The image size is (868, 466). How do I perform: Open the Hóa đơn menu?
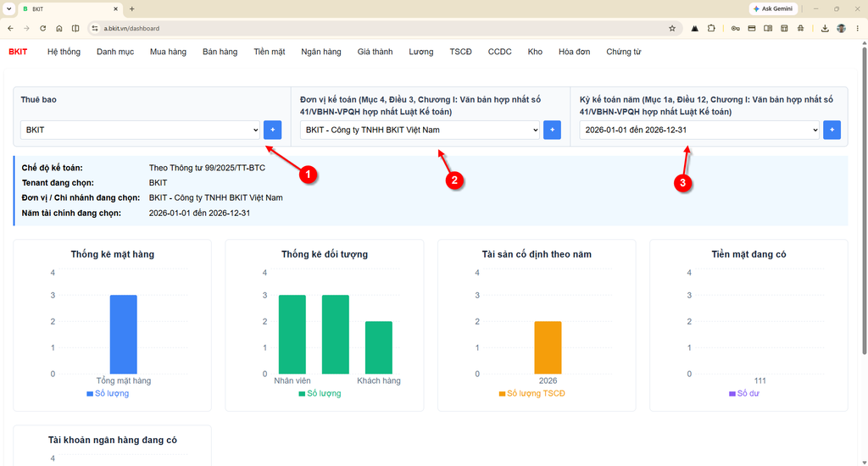coord(574,52)
